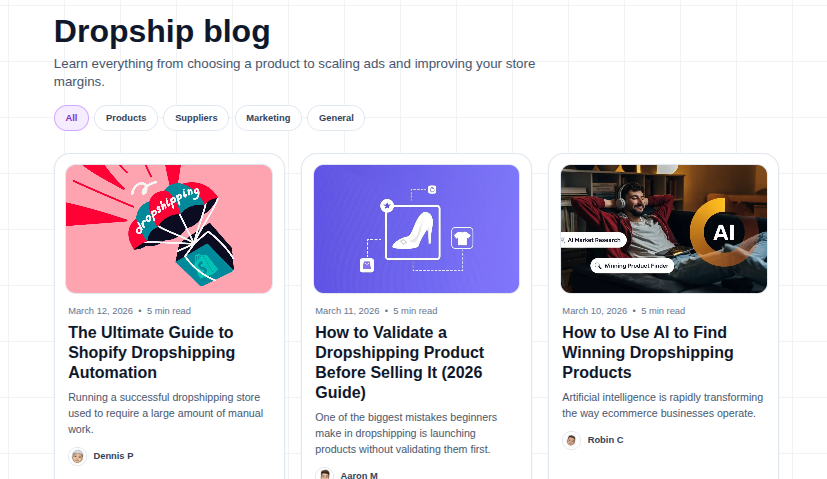Click Robin C's avatar icon
The height and width of the screenshot is (479, 827).
[x=571, y=440]
